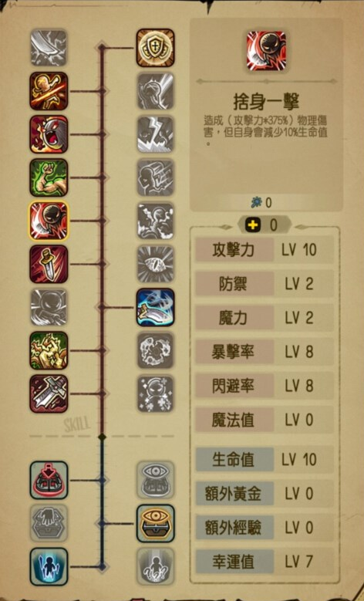Choose the screaming red rage skill icon

point(49,134)
